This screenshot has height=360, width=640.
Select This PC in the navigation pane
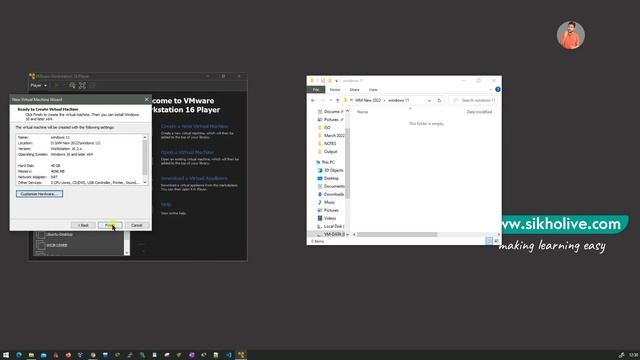pos(328,162)
